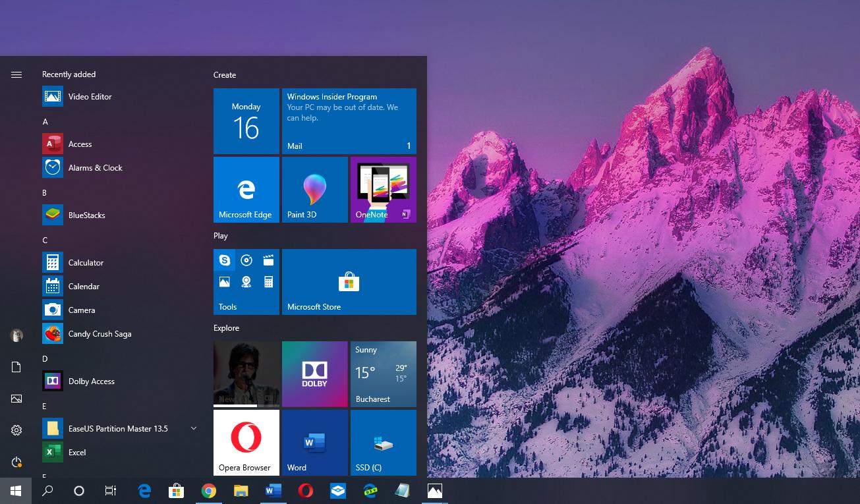Open Documents from the Start sidebar
Image resolution: width=860 pixels, height=504 pixels.
pyautogui.click(x=16, y=367)
